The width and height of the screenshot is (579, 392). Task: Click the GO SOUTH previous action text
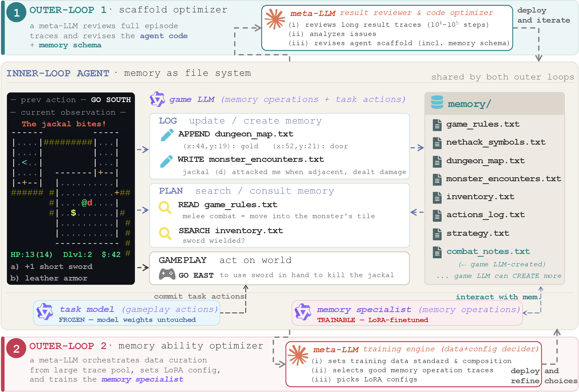(111, 99)
